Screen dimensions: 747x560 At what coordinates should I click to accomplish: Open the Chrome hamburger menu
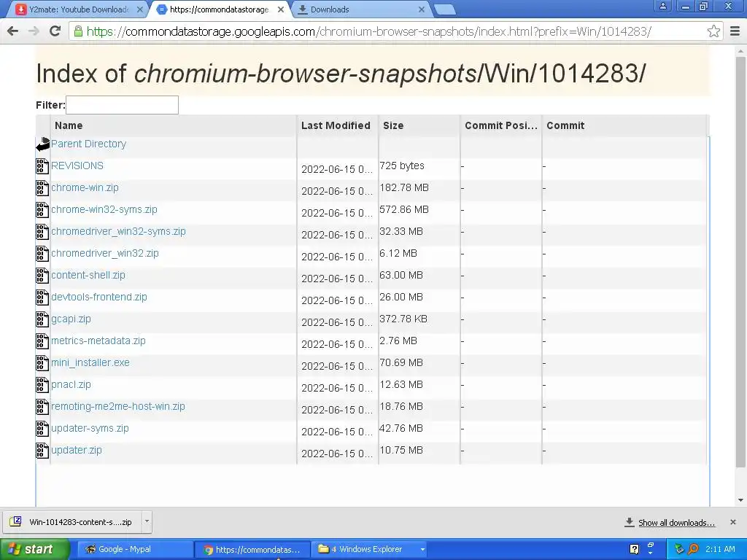coord(735,31)
